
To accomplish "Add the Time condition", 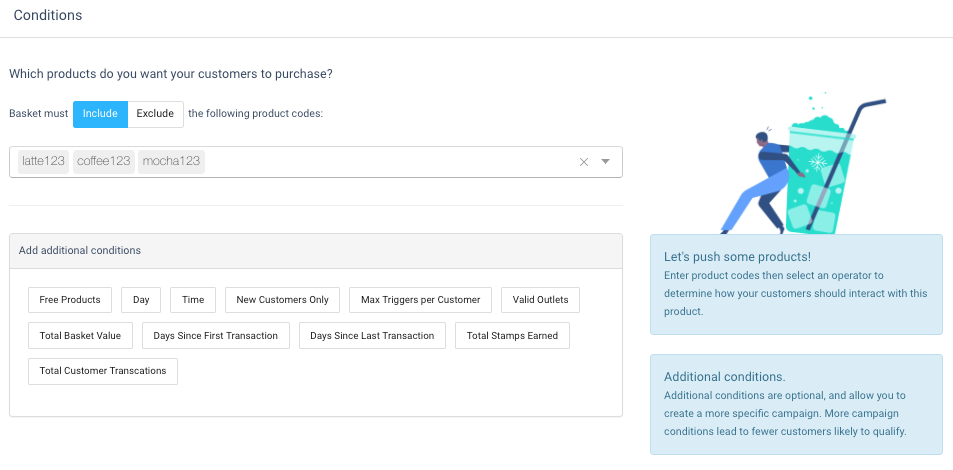I will 193,300.
